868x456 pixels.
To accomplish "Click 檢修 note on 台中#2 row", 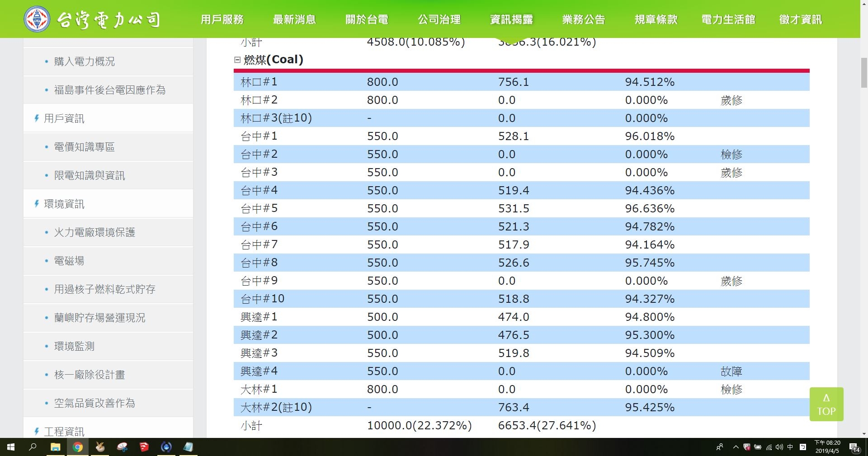I will [x=731, y=154].
